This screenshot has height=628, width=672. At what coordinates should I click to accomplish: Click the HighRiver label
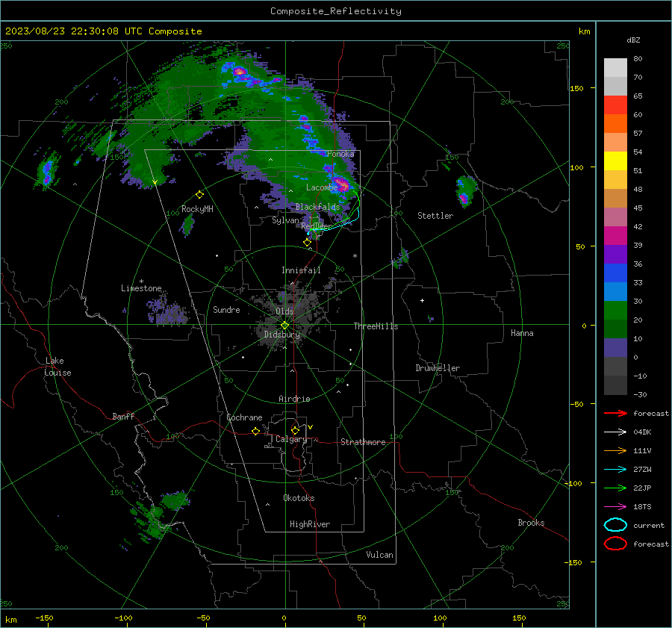[310, 524]
